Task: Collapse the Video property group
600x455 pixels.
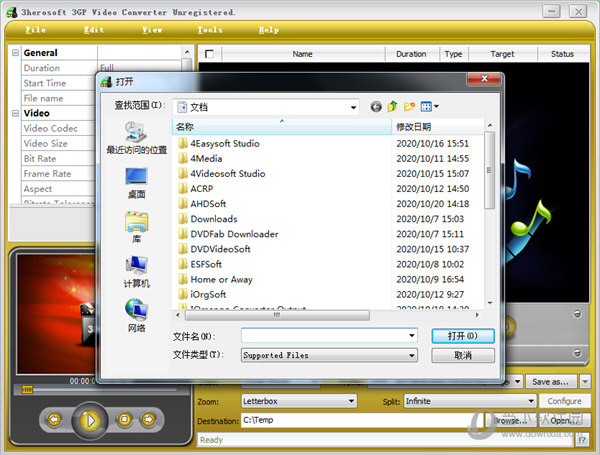Action: 15,113
